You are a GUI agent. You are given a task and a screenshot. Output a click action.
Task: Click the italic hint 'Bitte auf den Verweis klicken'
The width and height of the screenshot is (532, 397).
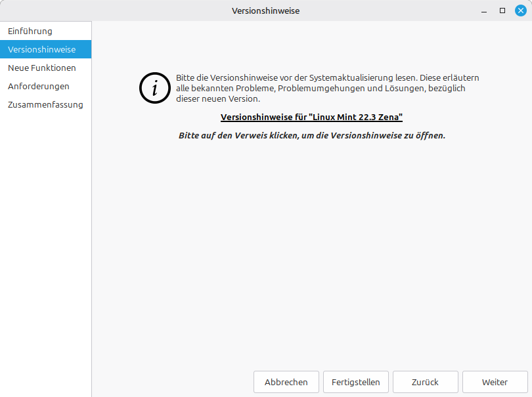(311, 135)
